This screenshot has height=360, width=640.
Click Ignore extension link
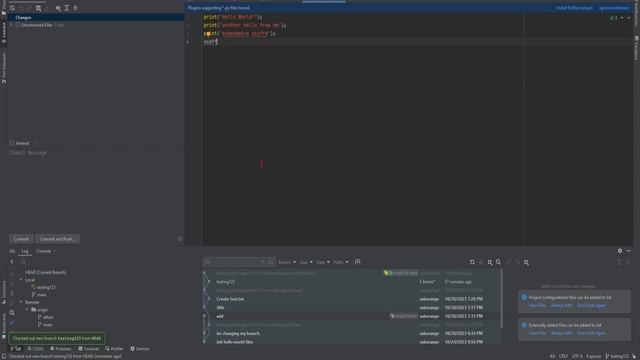[x=614, y=8]
